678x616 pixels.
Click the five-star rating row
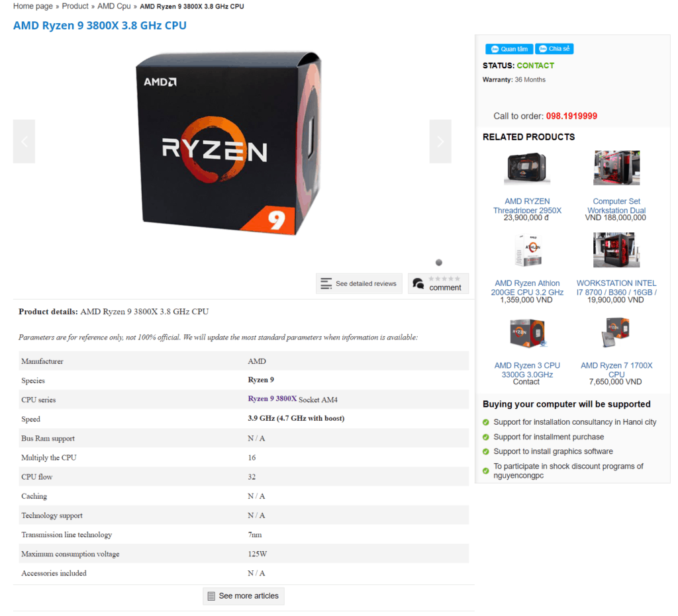click(x=444, y=279)
